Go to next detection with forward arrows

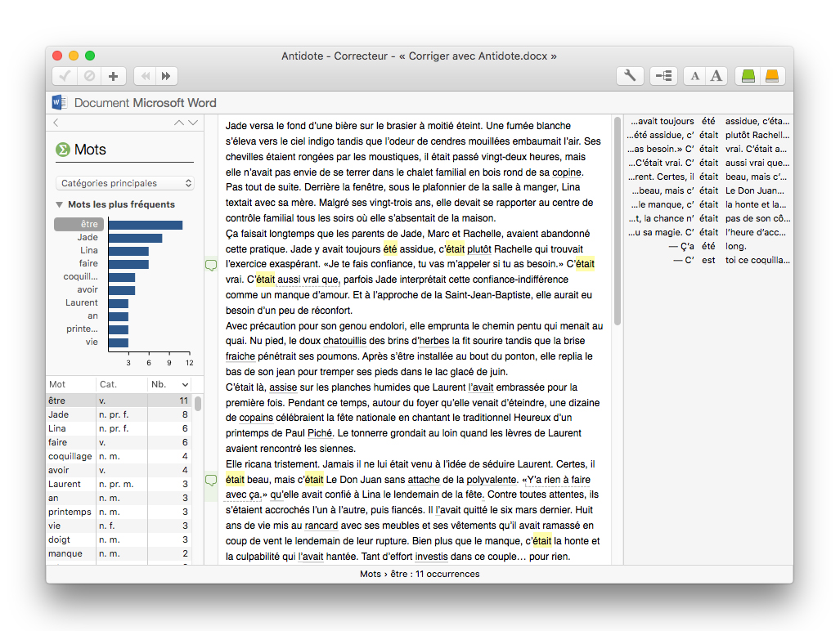pyautogui.click(x=167, y=76)
